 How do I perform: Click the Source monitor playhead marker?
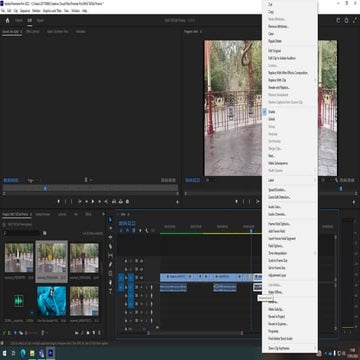click(45, 188)
